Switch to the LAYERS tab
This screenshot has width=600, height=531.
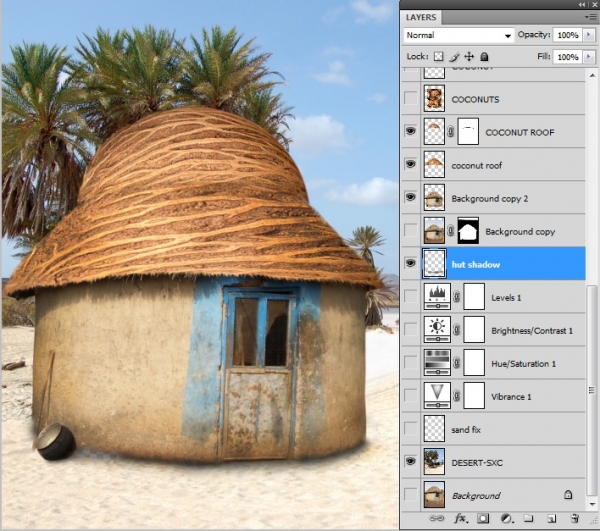pyautogui.click(x=421, y=17)
